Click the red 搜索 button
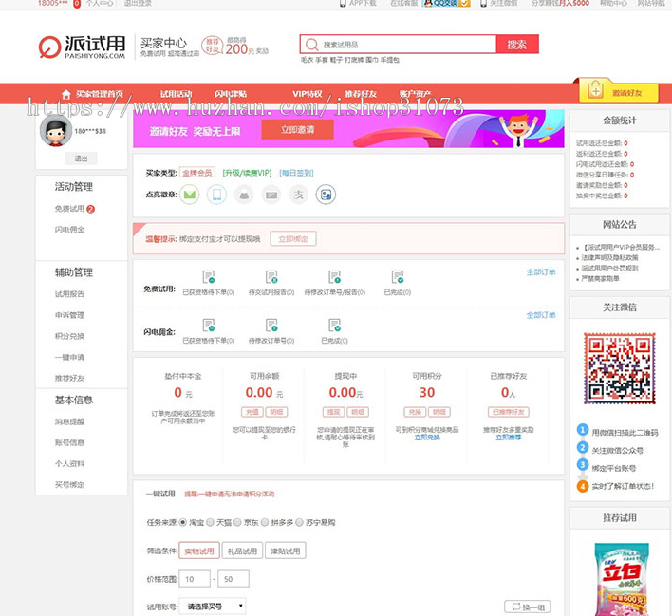This screenshot has height=616, width=672. 517,45
